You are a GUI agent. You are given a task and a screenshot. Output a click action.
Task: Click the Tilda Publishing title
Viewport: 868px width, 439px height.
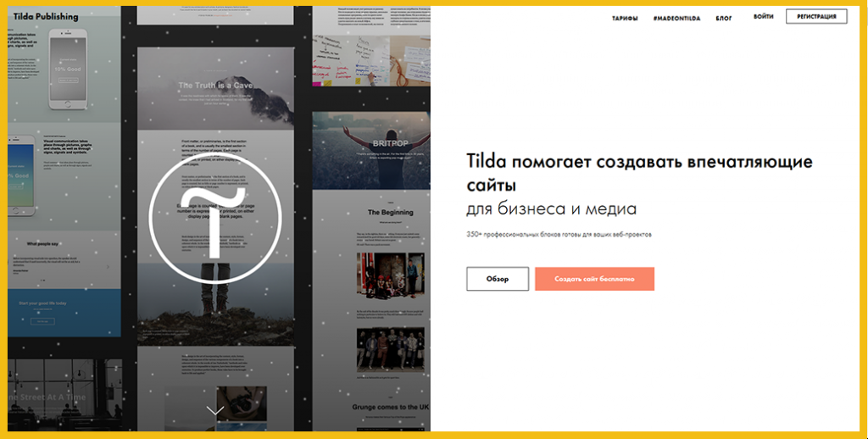46,17
